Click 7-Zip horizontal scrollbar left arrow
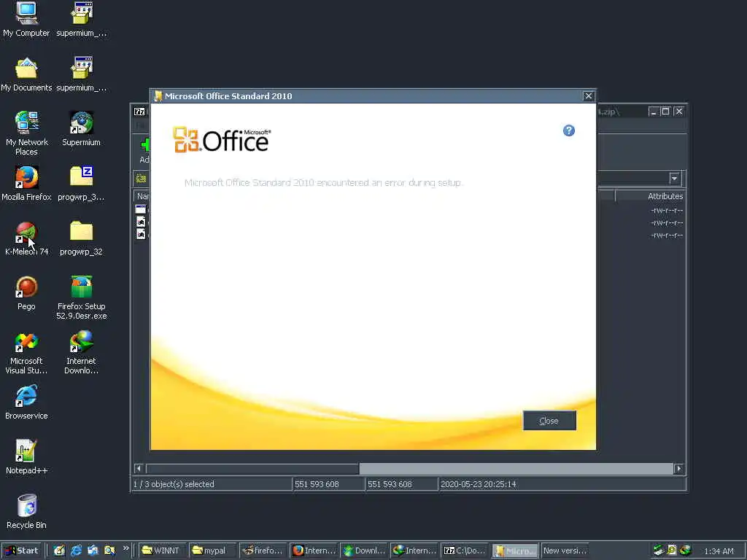This screenshot has height=560, width=747. click(x=139, y=469)
